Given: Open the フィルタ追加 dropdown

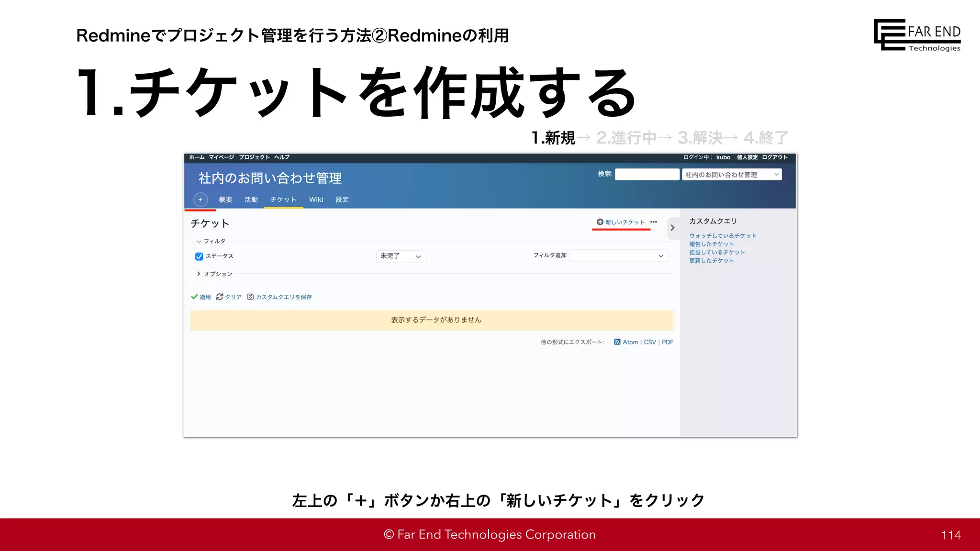Looking at the screenshot, I should (619, 255).
